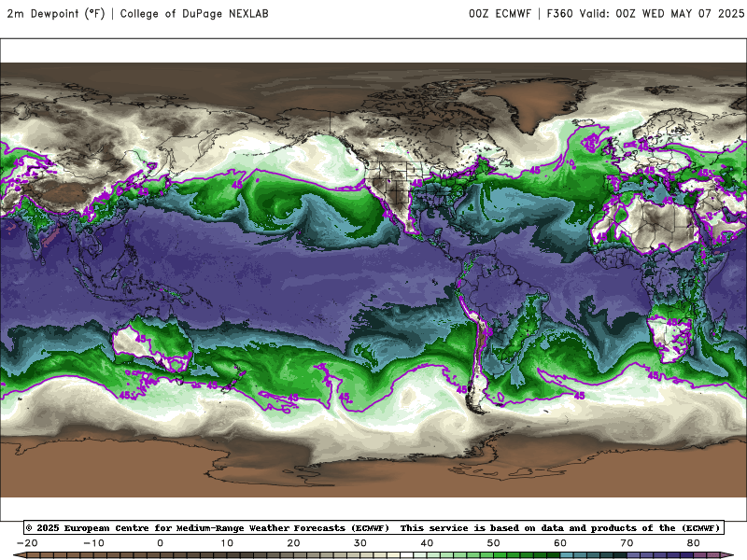
Task: Click the "2m Dewpoint (°F)" title text
Action: (x=55, y=13)
